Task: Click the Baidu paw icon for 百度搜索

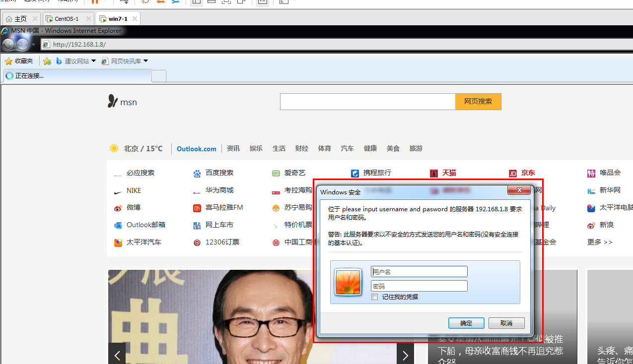Action: coord(197,174)
